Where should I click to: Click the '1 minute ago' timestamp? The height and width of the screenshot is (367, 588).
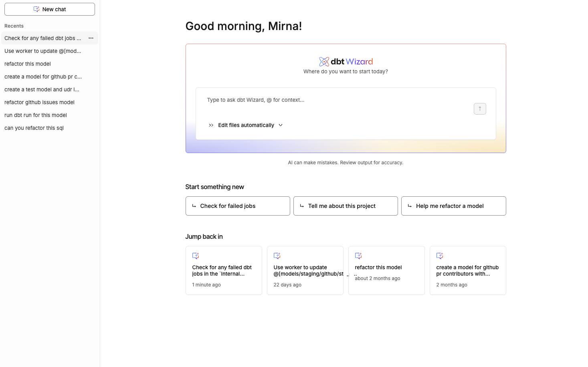(x=206, y=285)
